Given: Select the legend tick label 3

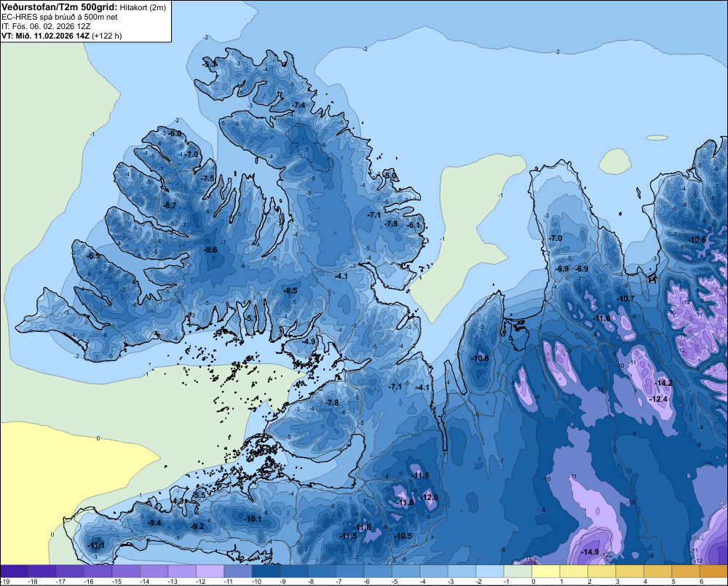Looking at the screenshot, I should tap(617, 582).
